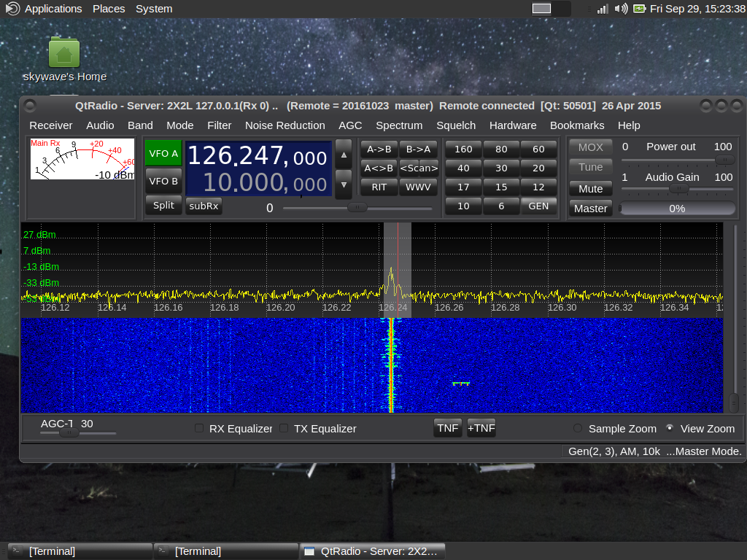The width and height of the screenshot is (747, 560).
Task: Click the +TNF button
Action: coord(481,428)
